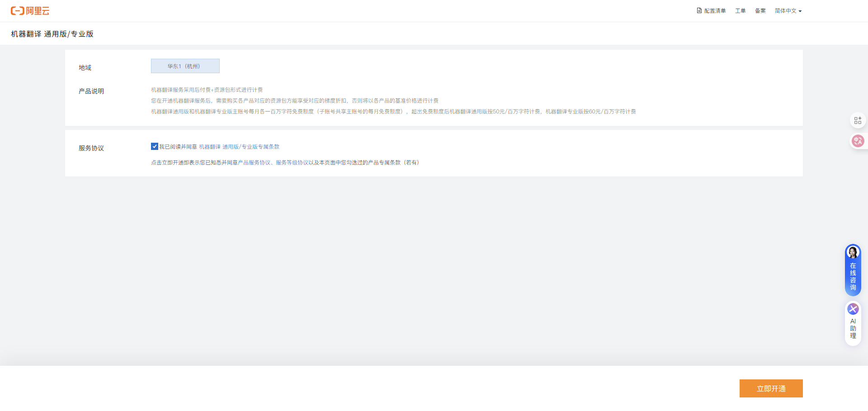Click the 产品说明 section label

pos(91,91)
